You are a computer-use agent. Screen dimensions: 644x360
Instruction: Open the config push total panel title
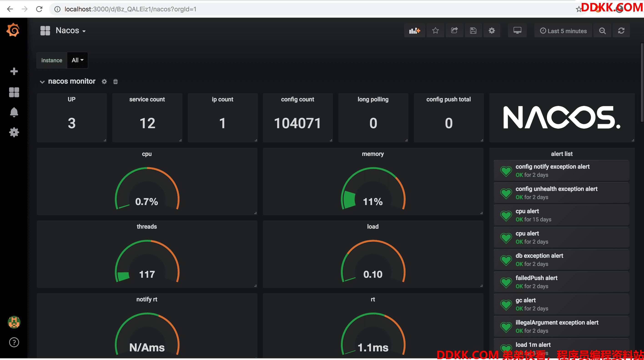pos(448,99)
